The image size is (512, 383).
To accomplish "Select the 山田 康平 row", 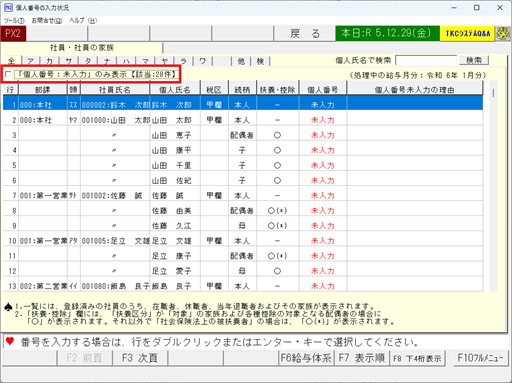I will 243,150.
